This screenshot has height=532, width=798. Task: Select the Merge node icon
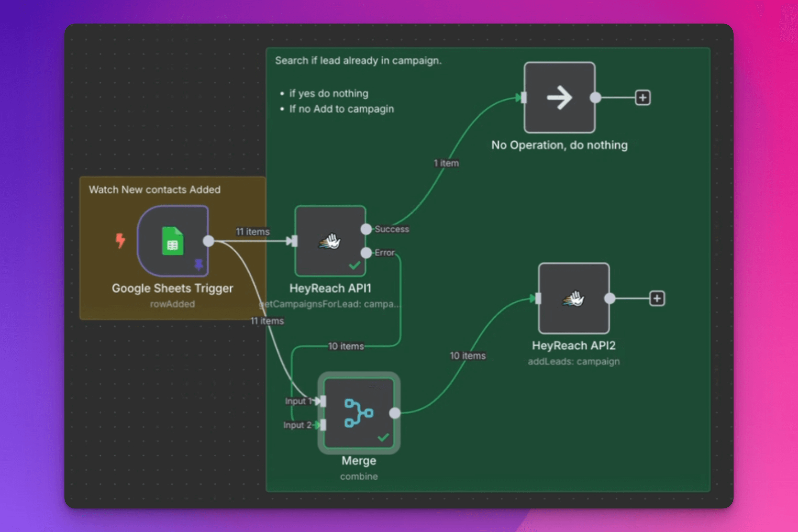[359, 413]
